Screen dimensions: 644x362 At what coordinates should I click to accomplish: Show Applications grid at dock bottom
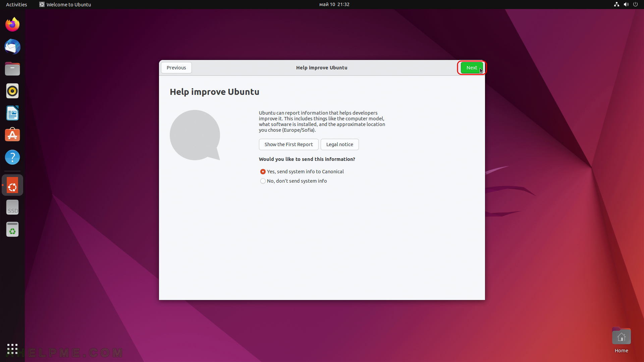click(x=12, y=349)
